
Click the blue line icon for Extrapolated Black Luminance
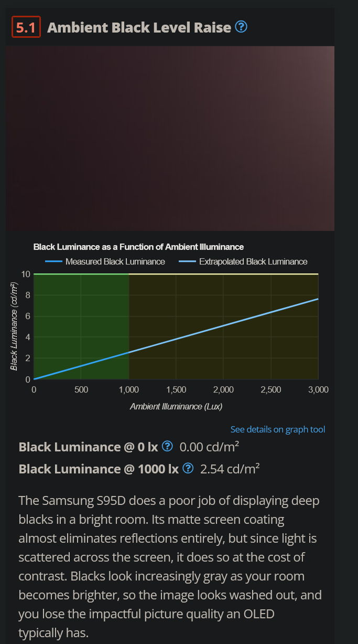click(188, 261)
